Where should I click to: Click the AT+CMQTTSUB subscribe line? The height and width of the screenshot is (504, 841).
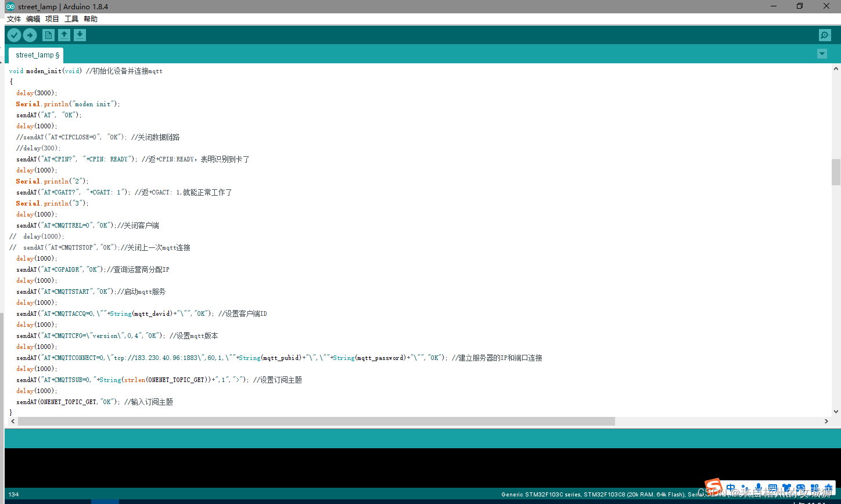click(159, 380)
